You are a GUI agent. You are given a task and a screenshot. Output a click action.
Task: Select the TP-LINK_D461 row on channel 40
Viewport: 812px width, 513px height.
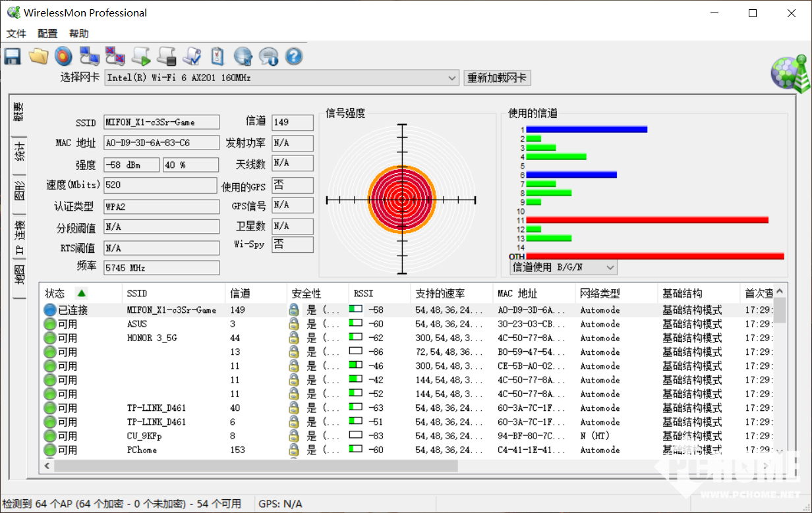407,408
